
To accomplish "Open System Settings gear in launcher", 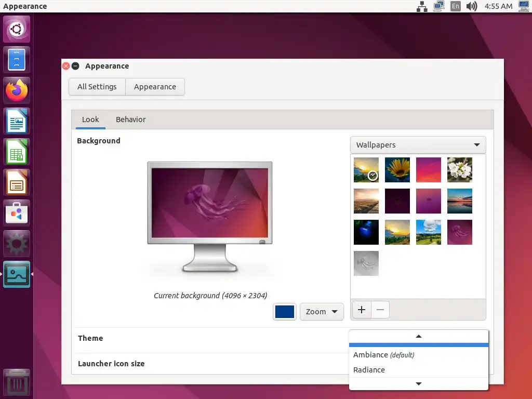I will [17, 244].
